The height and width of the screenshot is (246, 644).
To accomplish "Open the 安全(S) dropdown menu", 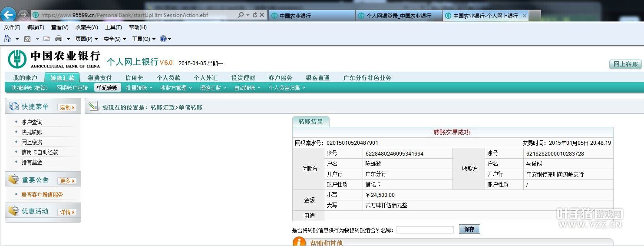I will [x=115, y=39].
